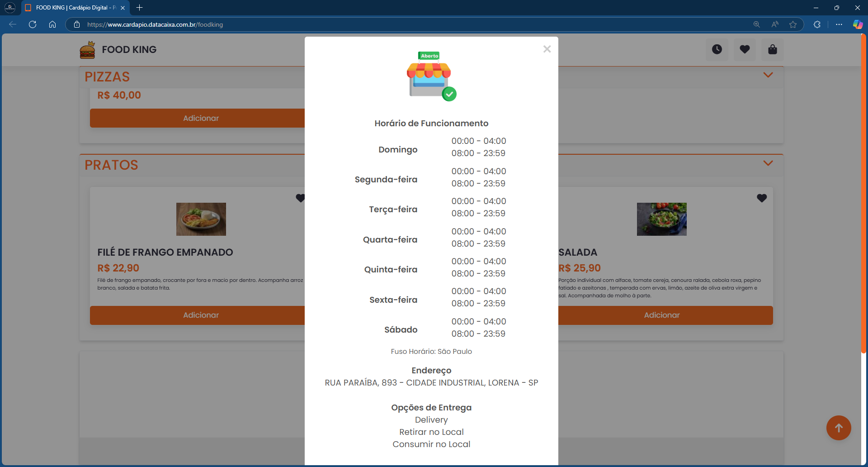Click the scroll-to-top arrow button

[x=838, y=428]
